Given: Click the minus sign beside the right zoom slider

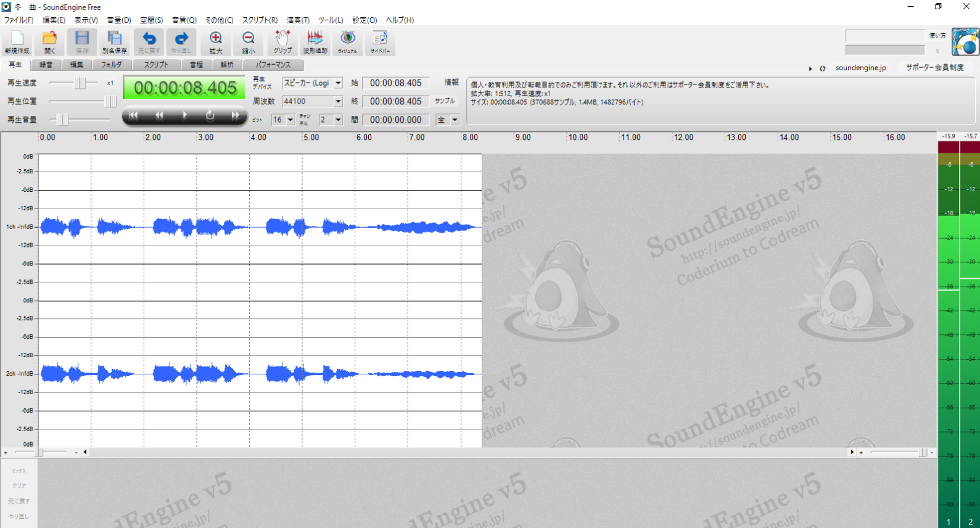Looking at the screenshot, I should click(931, 452).
